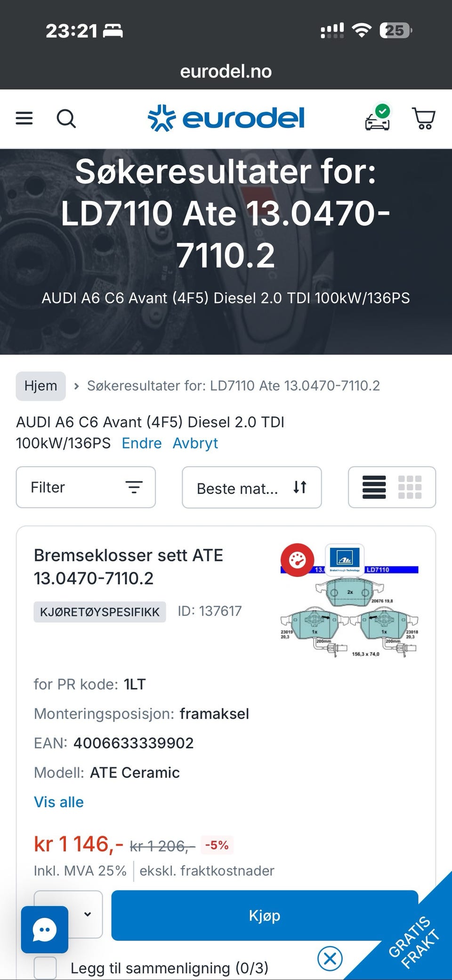Go to Hjem breadcrumb
Image resolution: width=452 pixels, height=980 pixels.
pos(40,386)
